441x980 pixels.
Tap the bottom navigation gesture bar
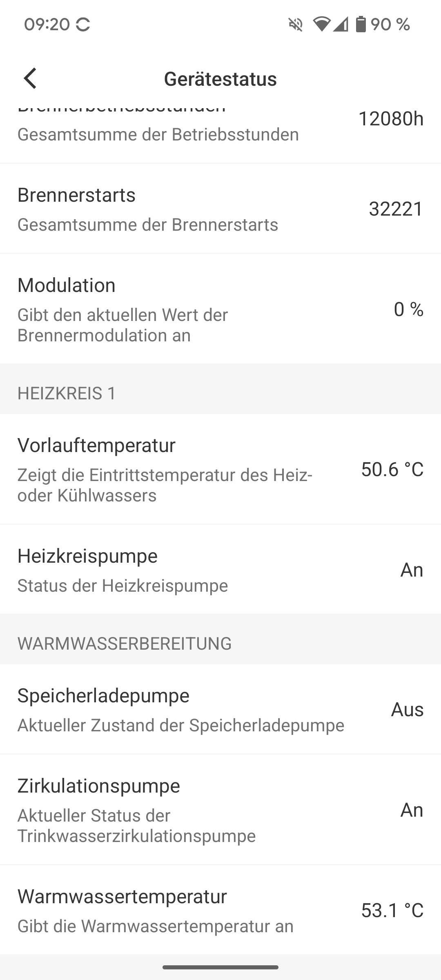click(220, 967)
